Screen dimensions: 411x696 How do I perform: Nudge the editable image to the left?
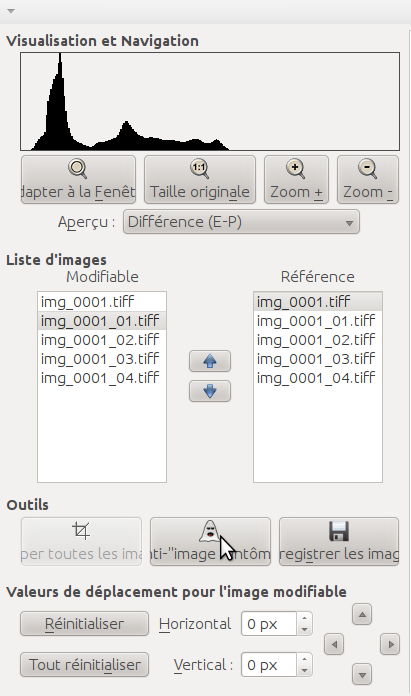click(334, 644)
